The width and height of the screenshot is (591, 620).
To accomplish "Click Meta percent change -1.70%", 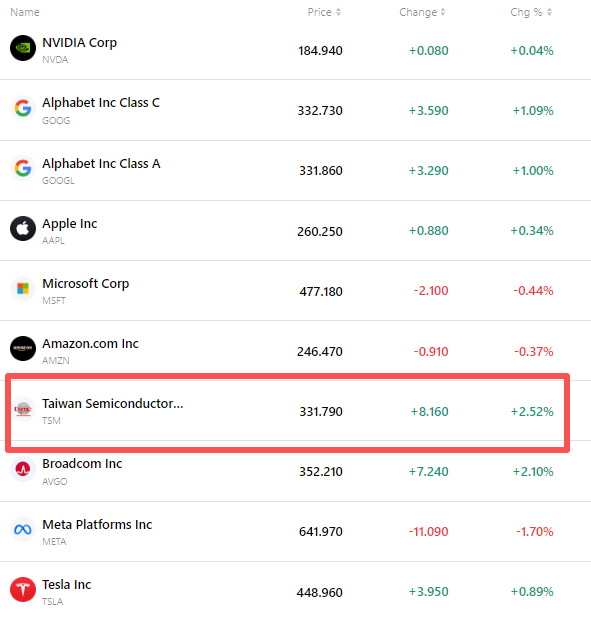I will (534, 531).
